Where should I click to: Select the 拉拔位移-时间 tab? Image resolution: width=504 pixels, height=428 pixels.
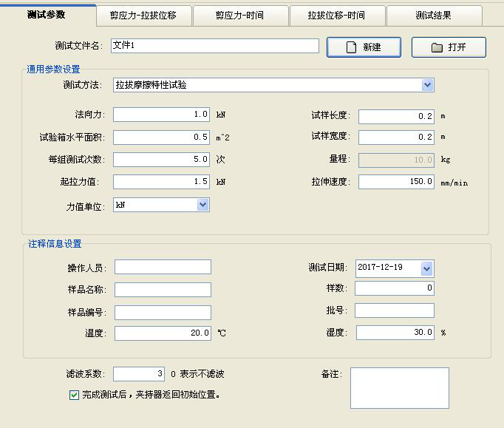point(336,16)
